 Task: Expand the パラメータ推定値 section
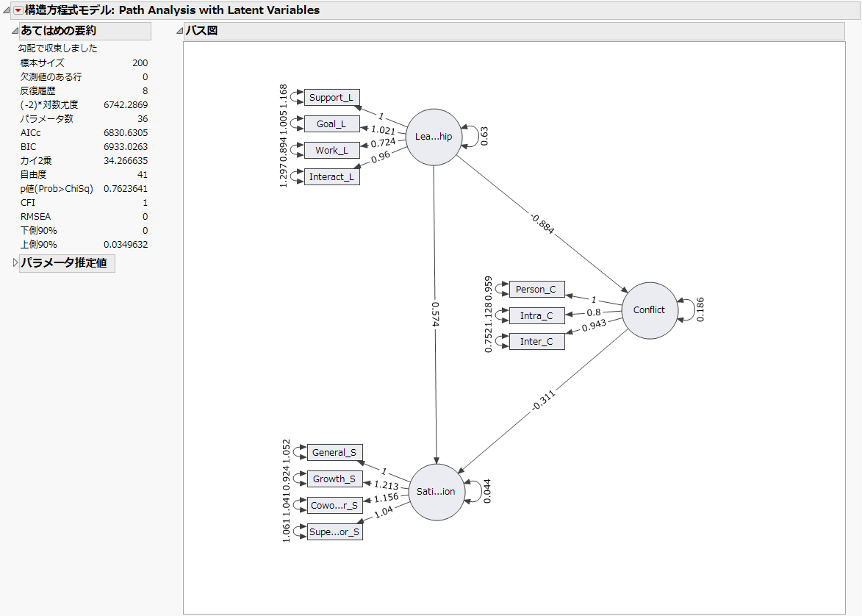(x=15, y=263)
